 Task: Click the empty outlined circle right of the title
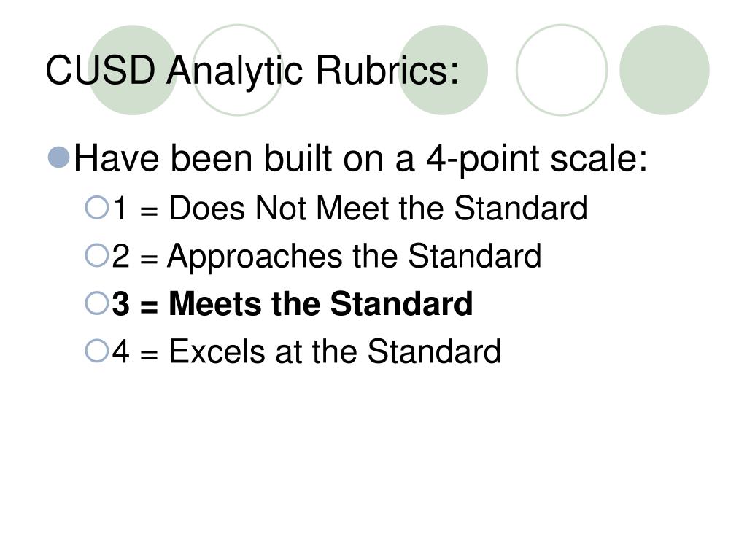pyautogui.click(x=562, y=70)
